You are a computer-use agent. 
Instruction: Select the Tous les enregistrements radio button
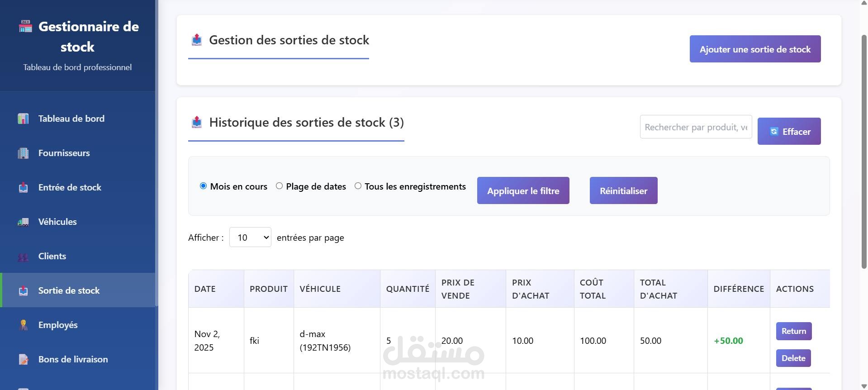click(358, 186)
